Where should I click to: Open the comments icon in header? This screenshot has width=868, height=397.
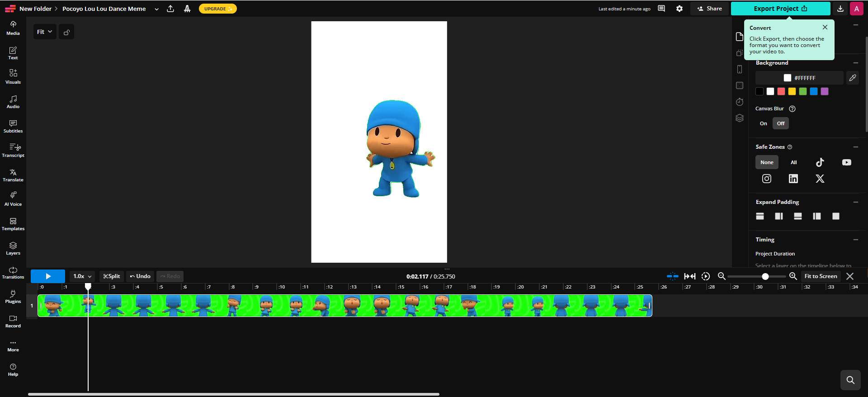coord(661,9)
